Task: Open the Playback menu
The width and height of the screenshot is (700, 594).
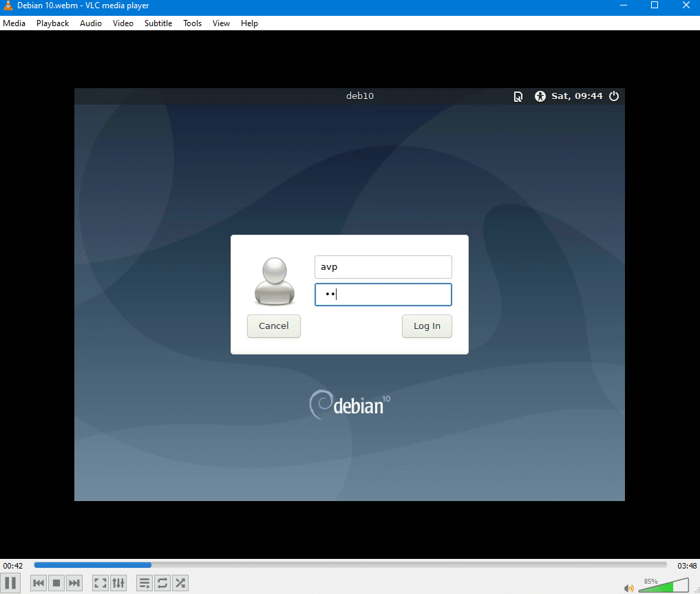Action: tap(53, 23)
